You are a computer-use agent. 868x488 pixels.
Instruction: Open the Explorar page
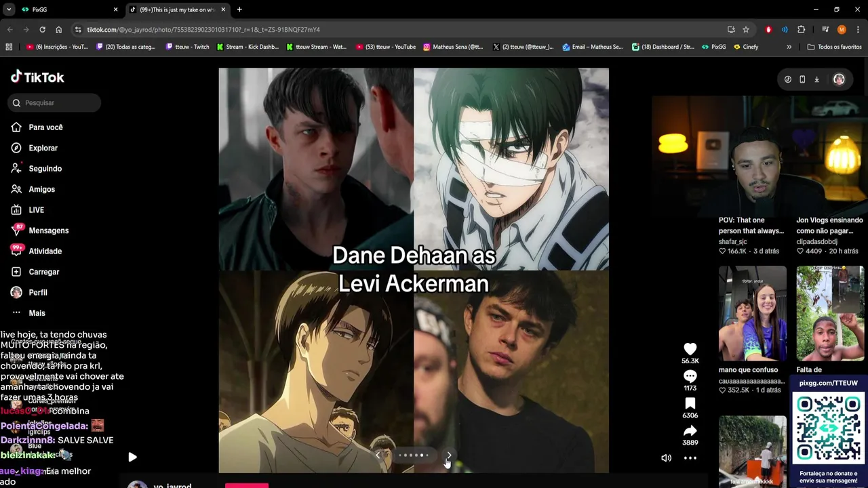point(43,148)
